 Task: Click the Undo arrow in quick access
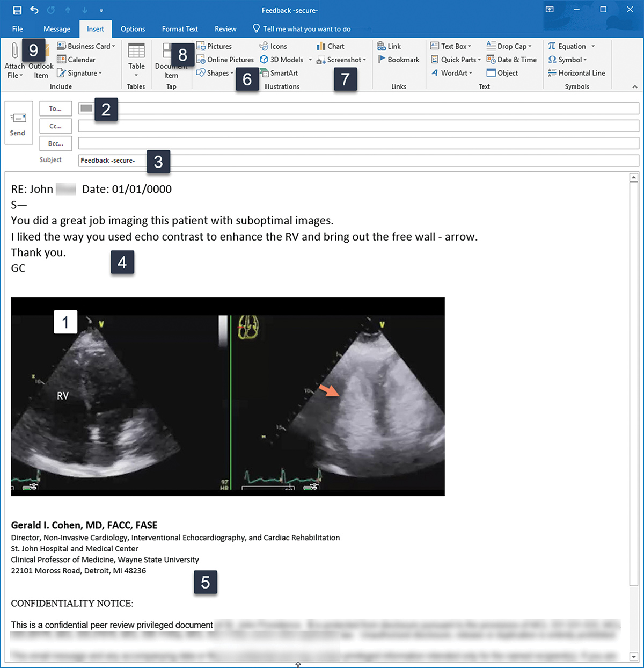(34, 10)
